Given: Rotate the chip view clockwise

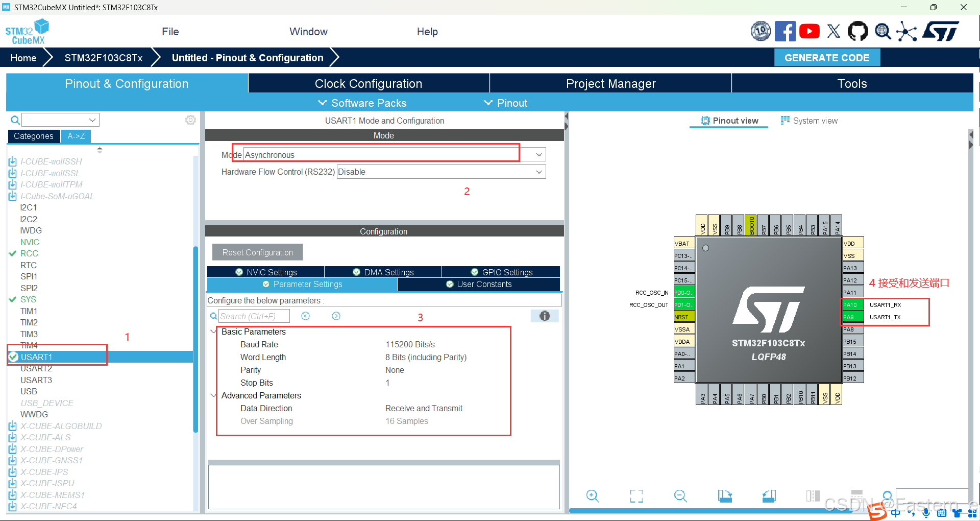Looking at the screenshot, I should [x=725, y=495].
